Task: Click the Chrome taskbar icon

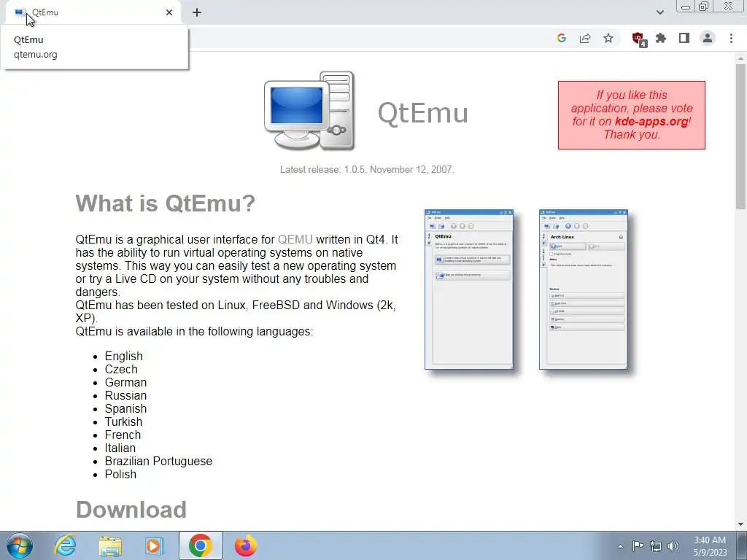Action: pos(200,545)
